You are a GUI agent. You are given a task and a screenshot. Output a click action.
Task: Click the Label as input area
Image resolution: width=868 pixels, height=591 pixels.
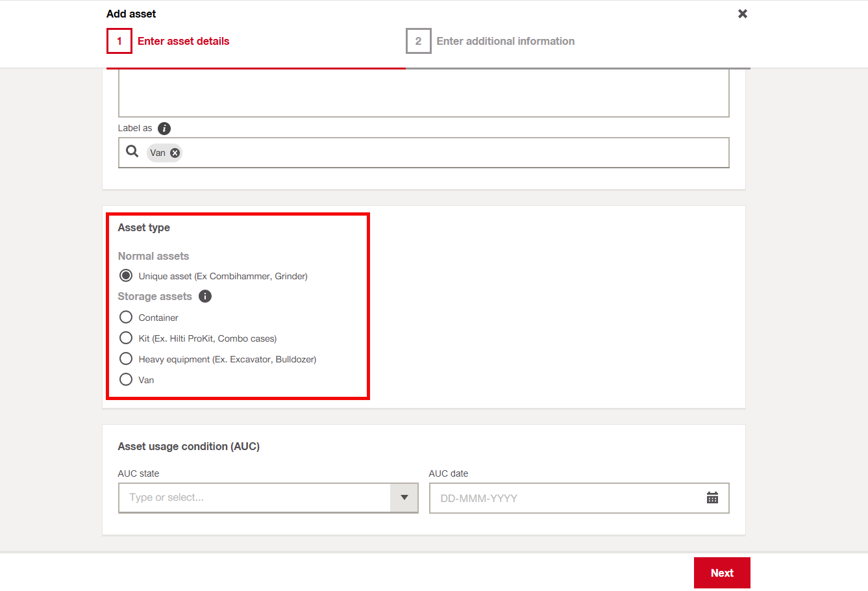click(x=454, y=153)
